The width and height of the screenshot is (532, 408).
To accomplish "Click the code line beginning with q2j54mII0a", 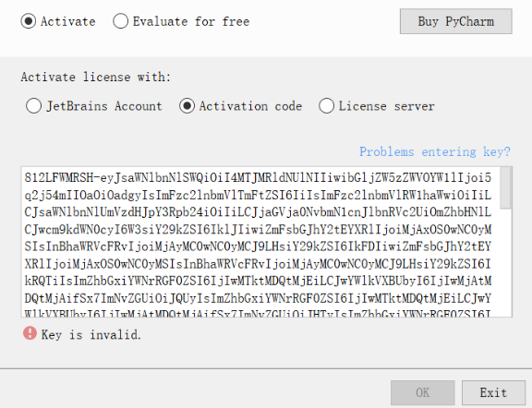I will pyautogui.click(x=258, y=195).
